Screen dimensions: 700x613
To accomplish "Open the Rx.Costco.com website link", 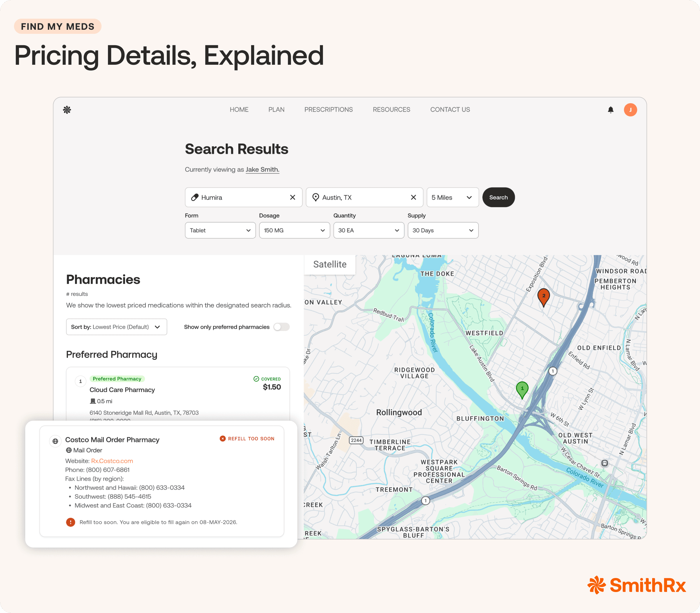I will click(x=112, y=461).
